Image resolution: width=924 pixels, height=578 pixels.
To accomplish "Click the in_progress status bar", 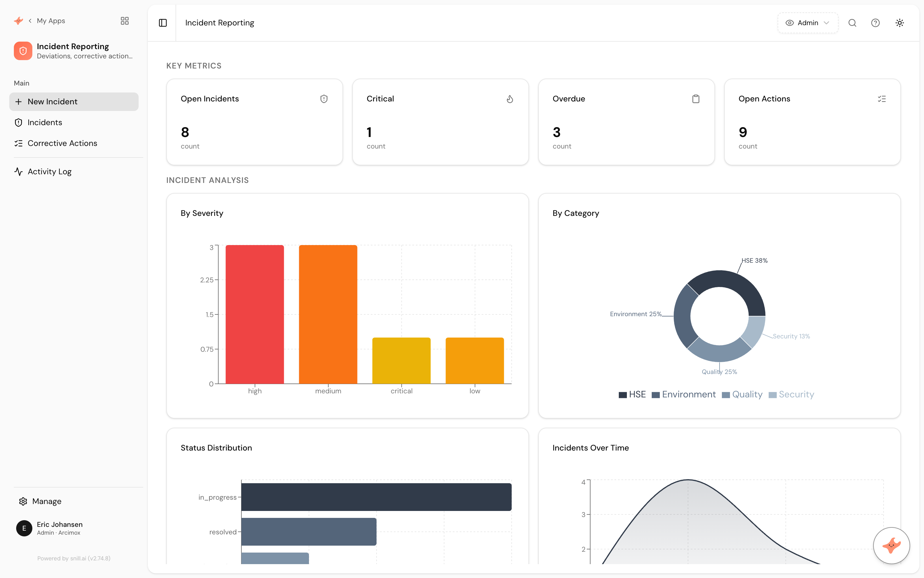I will [x=376, y=497].
